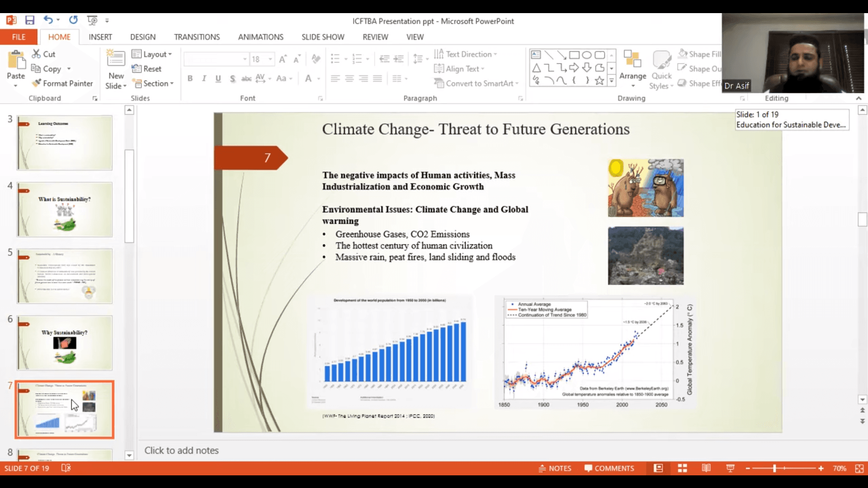Click the Paste clipboard icon
Viewport: 868px width, 488px height.
pyautogui.click(x=16, y=60)
